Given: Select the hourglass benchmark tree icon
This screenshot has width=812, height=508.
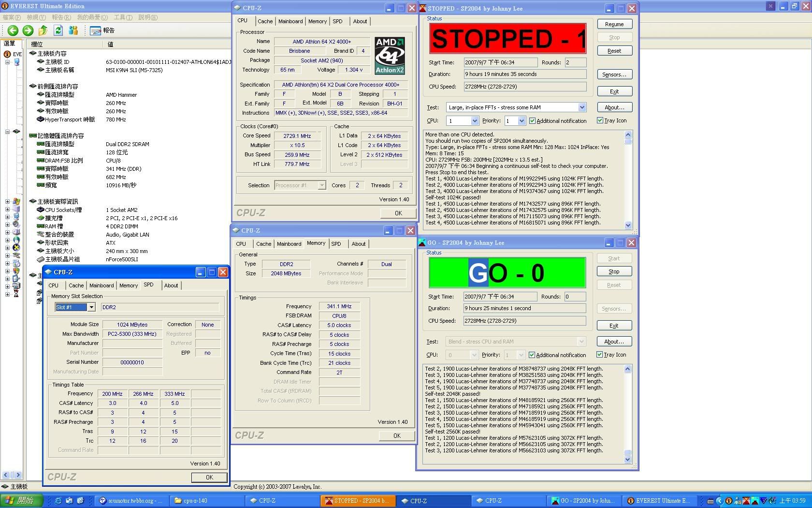Looking at the screenshot, I should (x=16, y=294).
